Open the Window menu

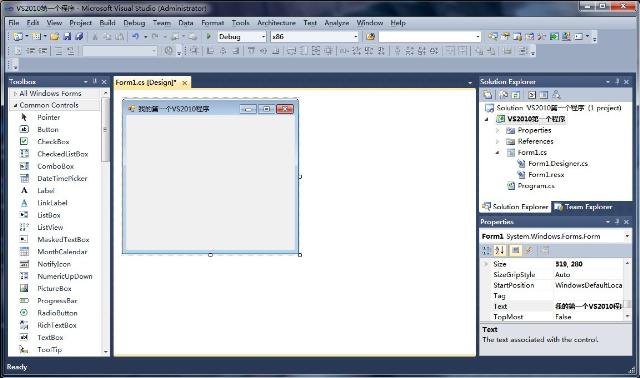tap(370, 23)
